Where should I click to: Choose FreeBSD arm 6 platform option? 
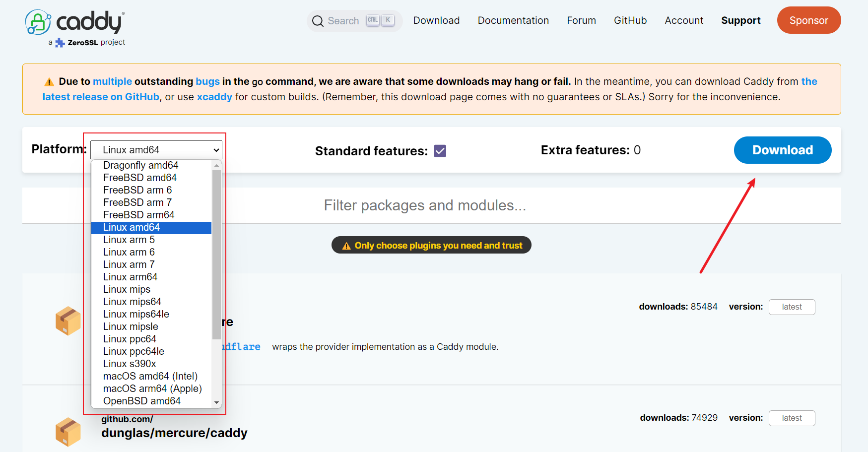(x=151, y=190)
